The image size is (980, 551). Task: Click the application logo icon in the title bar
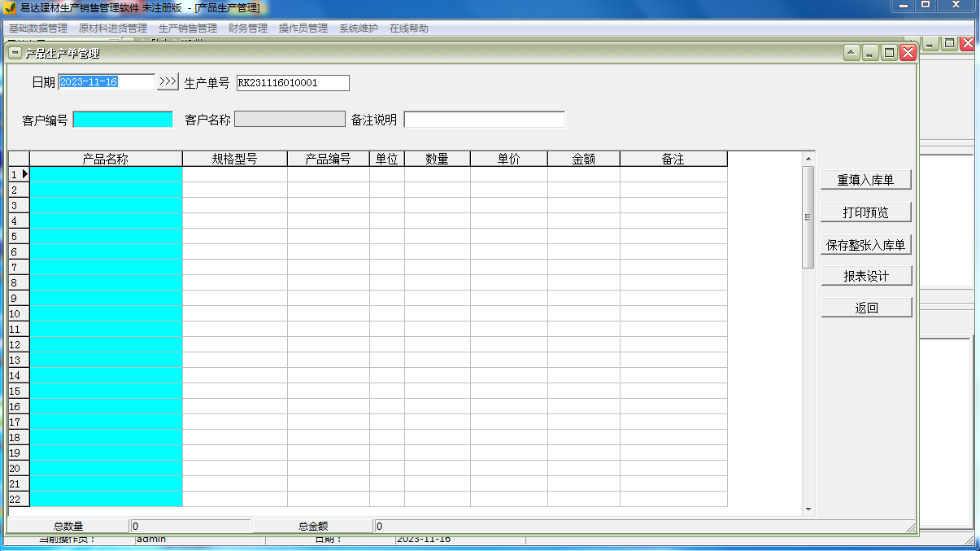(8, 7)
